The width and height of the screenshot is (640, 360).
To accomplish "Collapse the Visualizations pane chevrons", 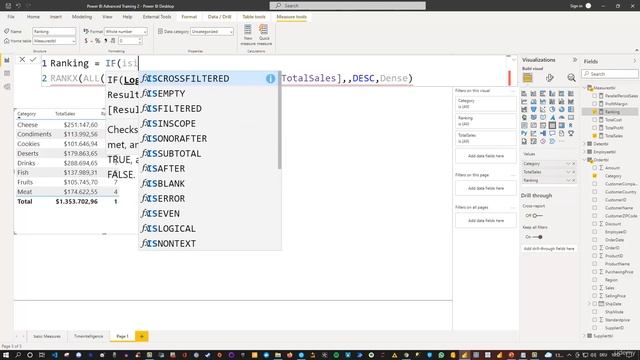I will [x=575, y=60].
